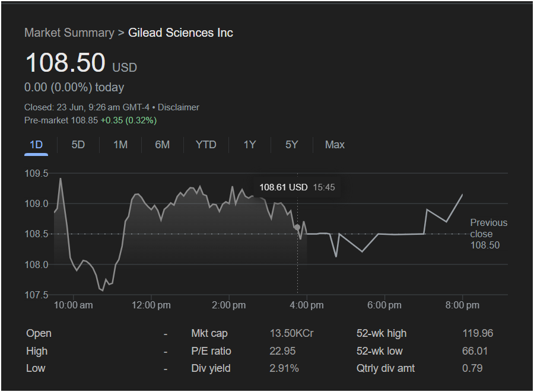Viewport: 534px width, 392px height.
Task: Click the 12:00 pm axis label
Action: tap(151, 305)
